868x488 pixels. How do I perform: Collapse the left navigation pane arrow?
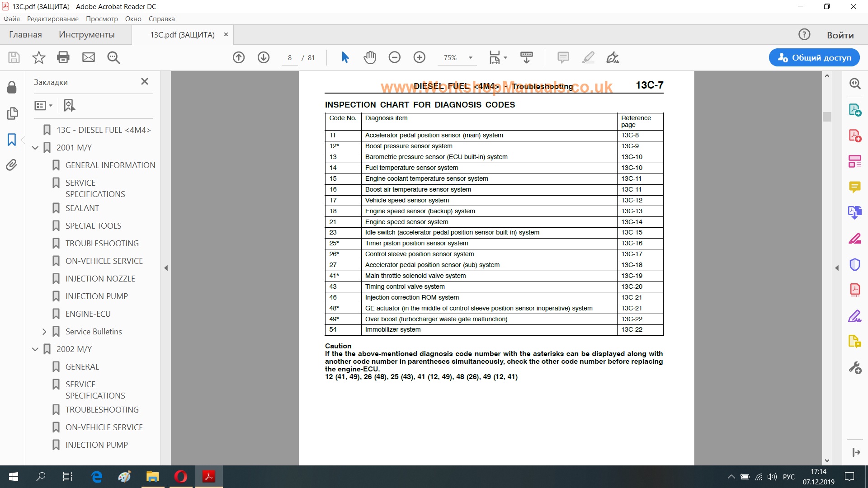tap(166, 268)
